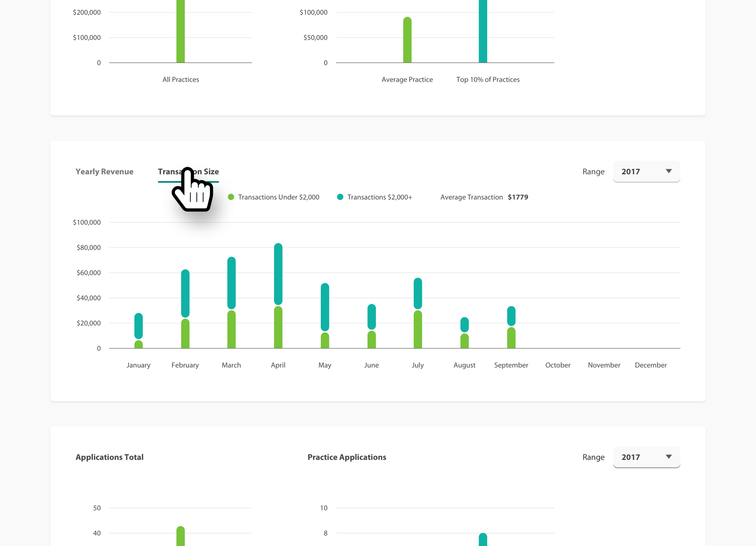756x546 pixels.
Task: Toggle the Transactions $2,000+ legend label
Action: [379, 197]
